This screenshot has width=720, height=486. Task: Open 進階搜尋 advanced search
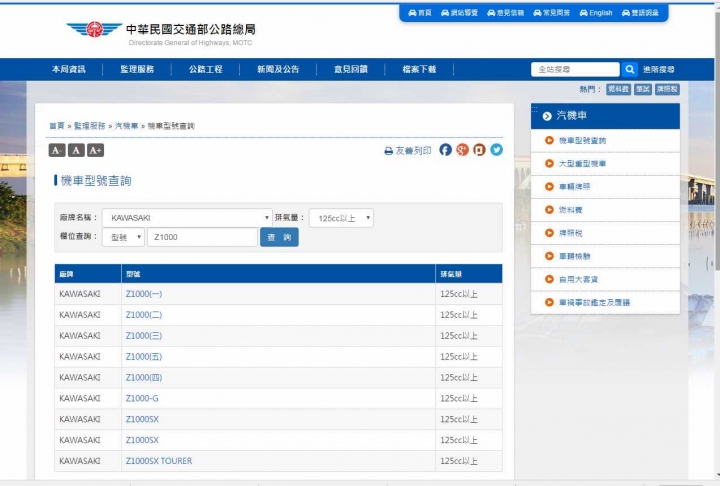658,69
